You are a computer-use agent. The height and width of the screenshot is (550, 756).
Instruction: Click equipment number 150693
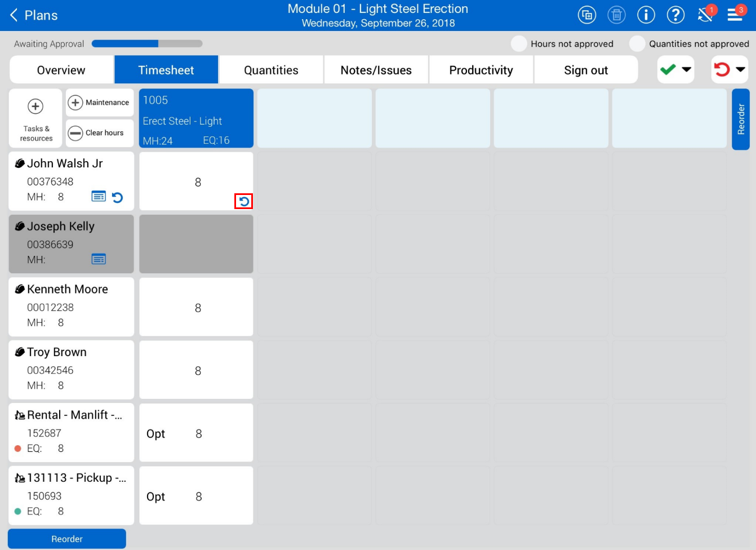(44, 496)
